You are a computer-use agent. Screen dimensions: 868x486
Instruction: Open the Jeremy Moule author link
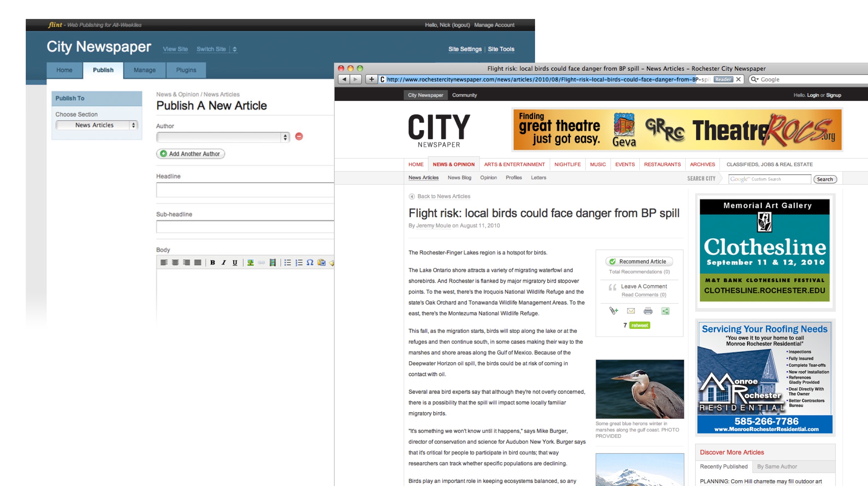(433, 226)
